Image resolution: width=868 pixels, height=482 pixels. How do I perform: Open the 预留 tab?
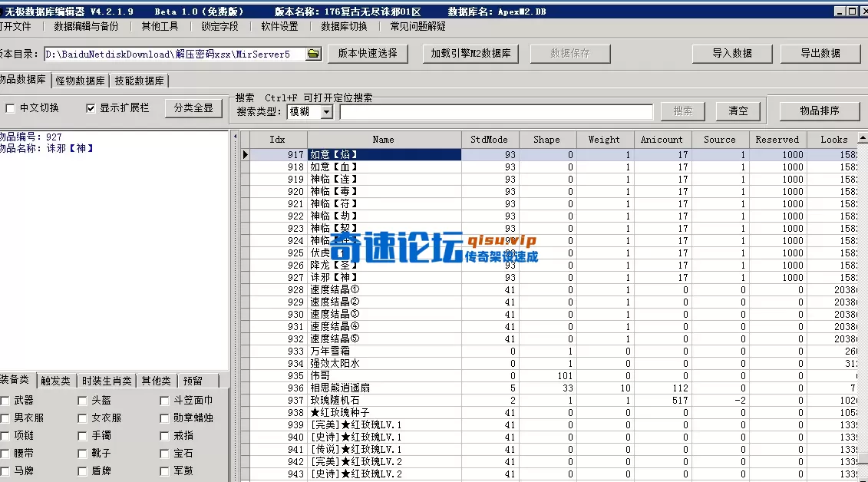[192, 380]
